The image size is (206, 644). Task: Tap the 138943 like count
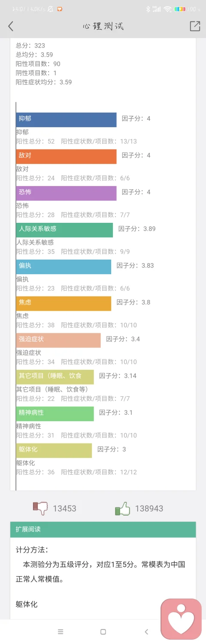pyautogui.click(x=149, y=509)
